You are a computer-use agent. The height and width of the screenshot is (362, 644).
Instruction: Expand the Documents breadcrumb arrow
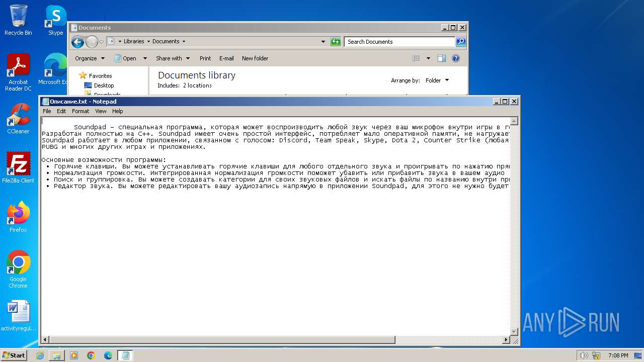184,42
